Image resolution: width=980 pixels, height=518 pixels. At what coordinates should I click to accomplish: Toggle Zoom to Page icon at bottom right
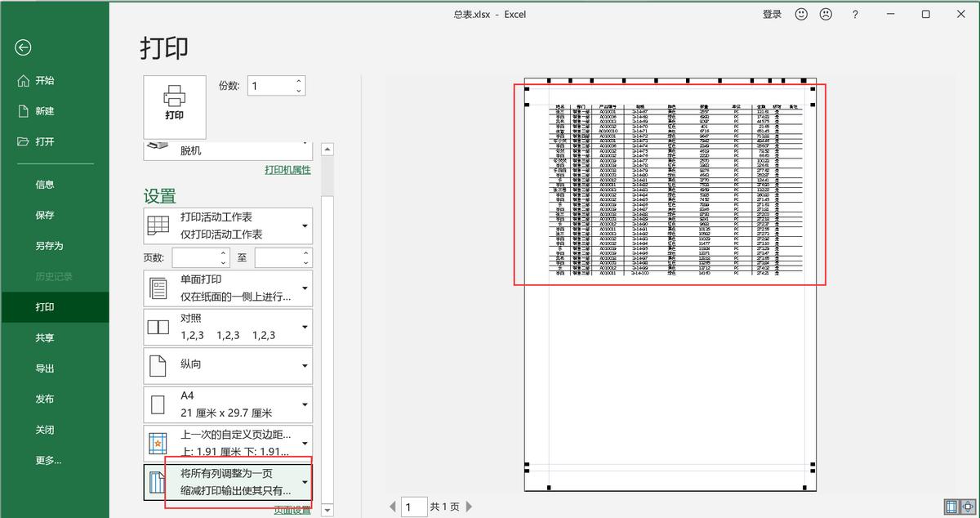pyautogui.click(x=967, y=507)
